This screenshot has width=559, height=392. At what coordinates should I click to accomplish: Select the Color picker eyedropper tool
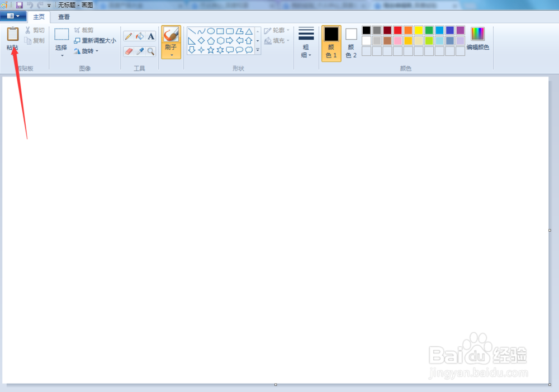point(140,51)
